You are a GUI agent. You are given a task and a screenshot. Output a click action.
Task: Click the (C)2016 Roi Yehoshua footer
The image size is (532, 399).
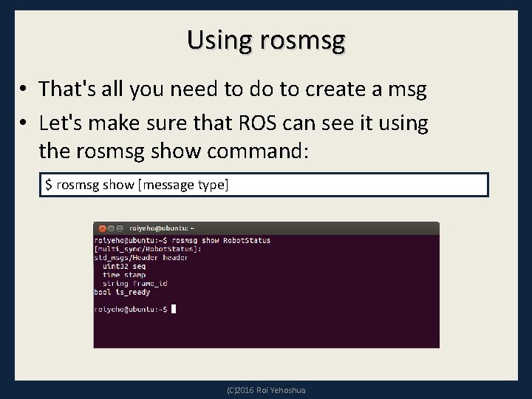[x=266, y=390]
